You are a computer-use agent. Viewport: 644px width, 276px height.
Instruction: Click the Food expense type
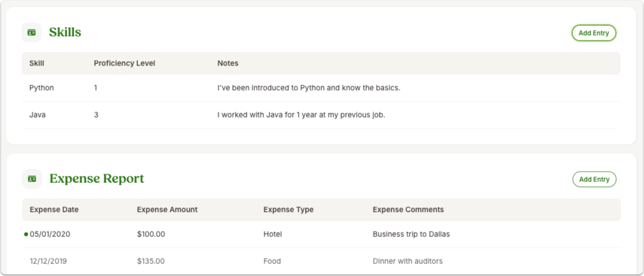pyautogui.click(x=272, y=261)
